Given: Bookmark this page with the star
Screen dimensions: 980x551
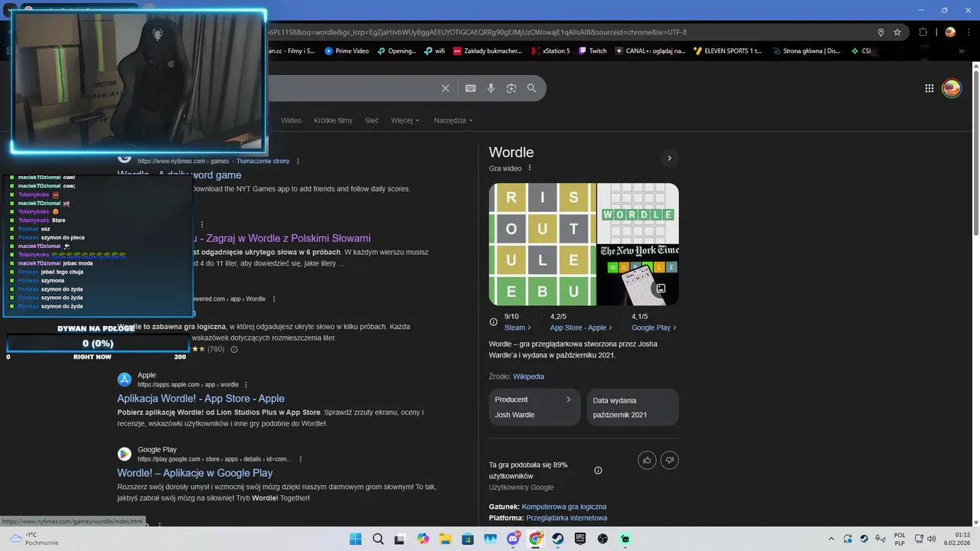Looking at the screenshot, I should (x=897, y=32).
